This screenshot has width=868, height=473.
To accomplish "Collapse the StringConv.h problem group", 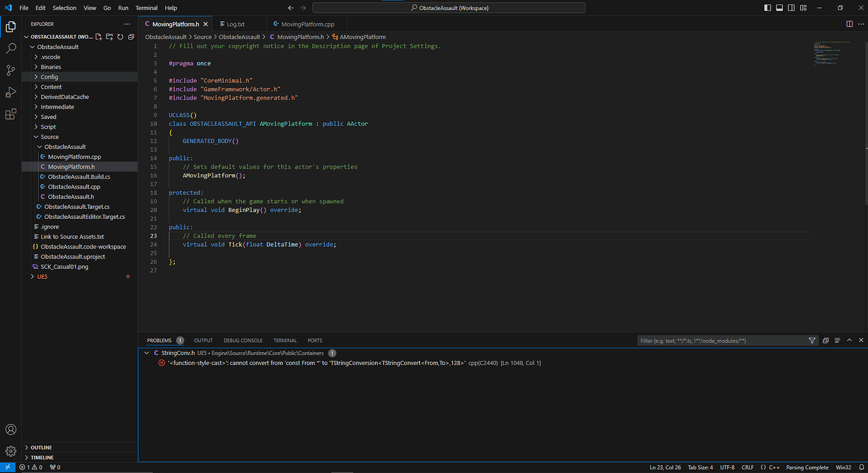I will point(147,353).
